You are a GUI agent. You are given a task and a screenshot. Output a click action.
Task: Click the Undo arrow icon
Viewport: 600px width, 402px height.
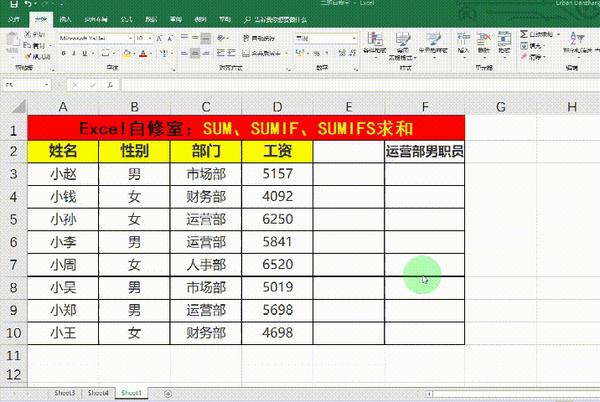click(28, 4)
